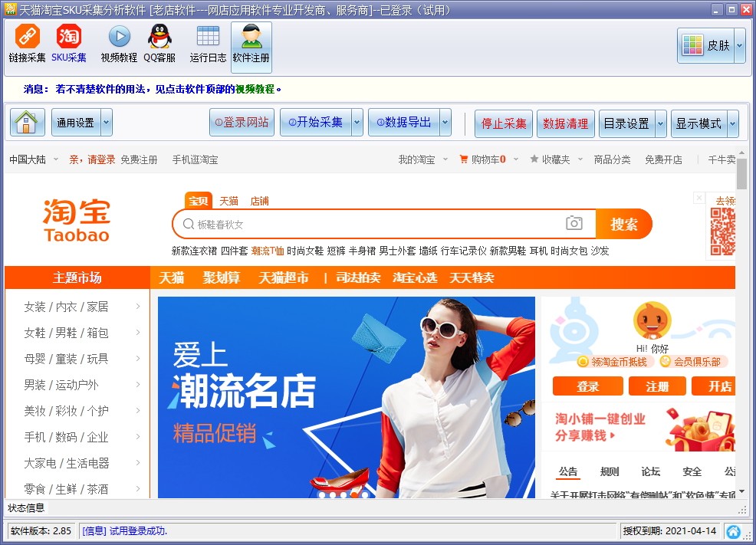Expand the 开始采集 dropdown arrow
The image size is (756, 545).
[357, 123]
